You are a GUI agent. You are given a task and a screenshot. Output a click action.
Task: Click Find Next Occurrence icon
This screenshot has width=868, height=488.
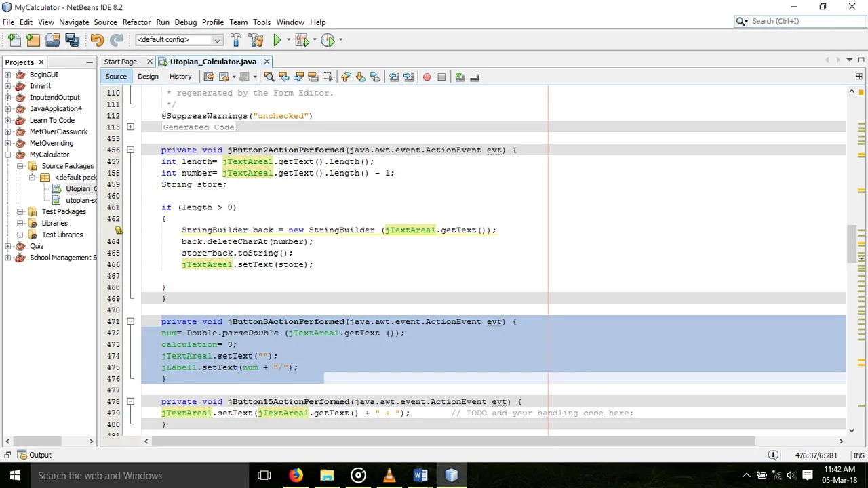pos(298,77)
